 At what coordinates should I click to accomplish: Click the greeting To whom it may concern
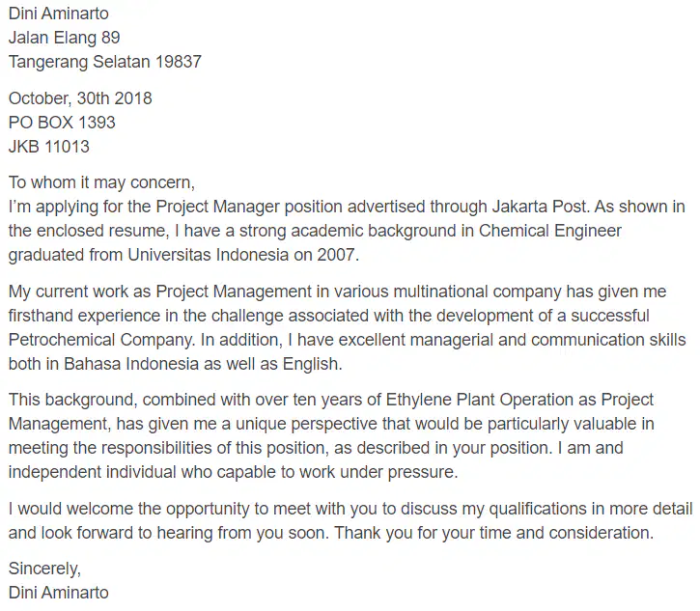(x=101, y=182)
